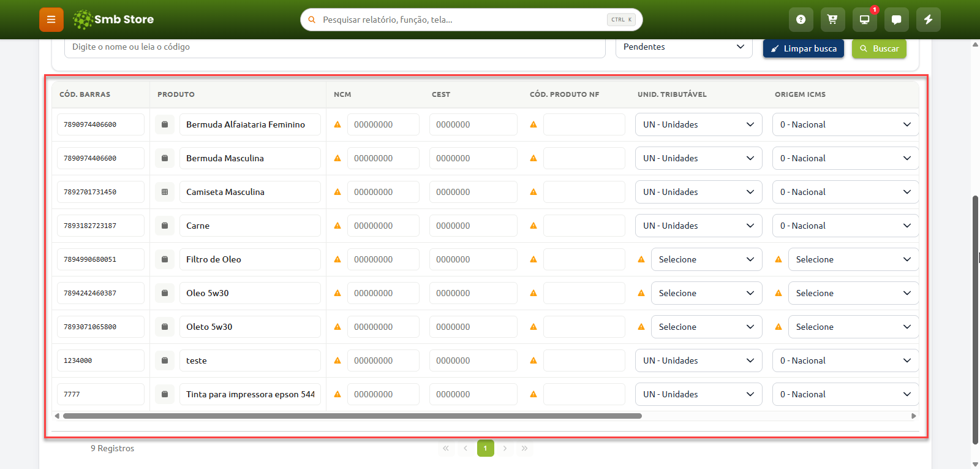The height and width of the screenshot is (469, 980).
Task: Click the Camiseta Masculina product name field
Action: pos(250,192)
